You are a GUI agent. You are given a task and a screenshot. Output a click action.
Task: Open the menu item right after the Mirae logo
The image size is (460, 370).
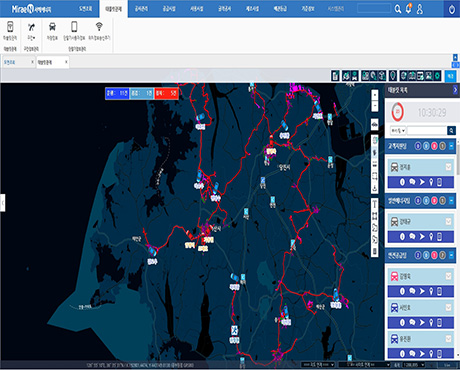pos(85,9)
